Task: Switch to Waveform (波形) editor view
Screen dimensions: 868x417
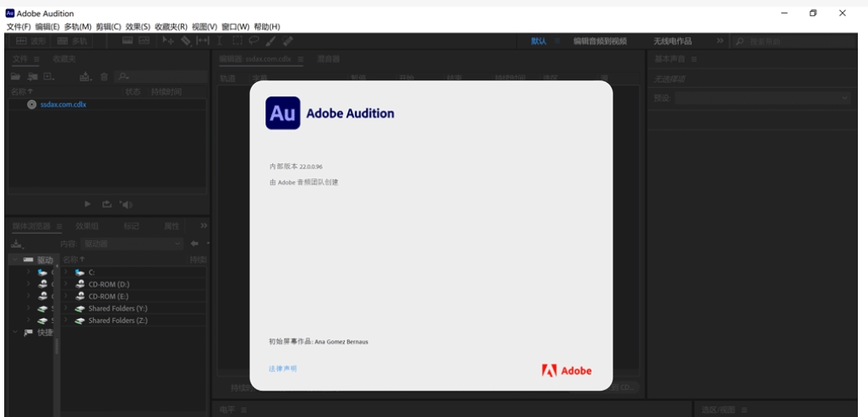Action: pyautogui.click(x=30, y=41)
